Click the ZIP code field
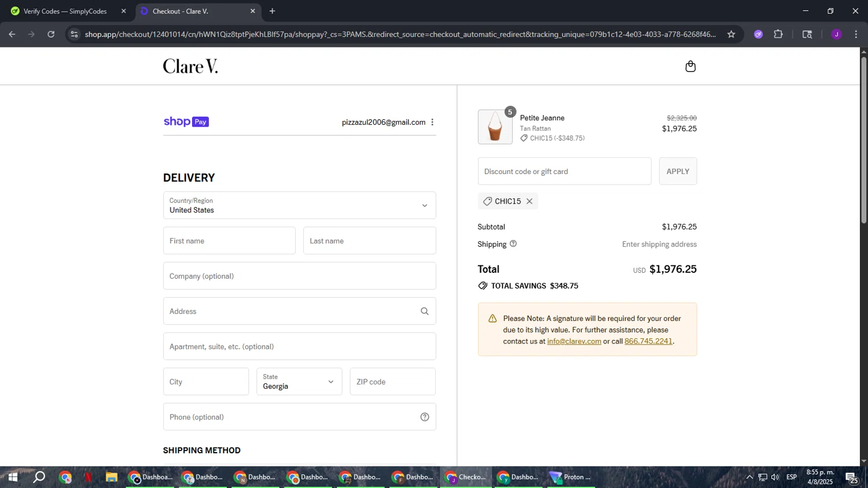The image size is (868, 488). (x=392, y=382)
